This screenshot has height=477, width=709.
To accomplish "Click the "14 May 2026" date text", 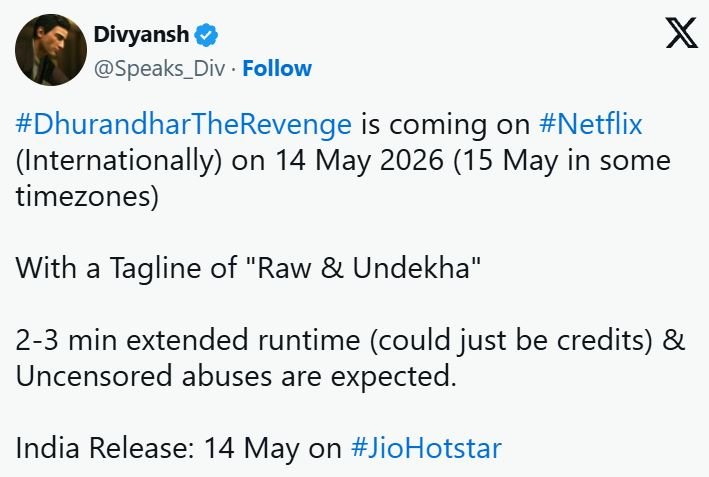I will coord(359,161).
